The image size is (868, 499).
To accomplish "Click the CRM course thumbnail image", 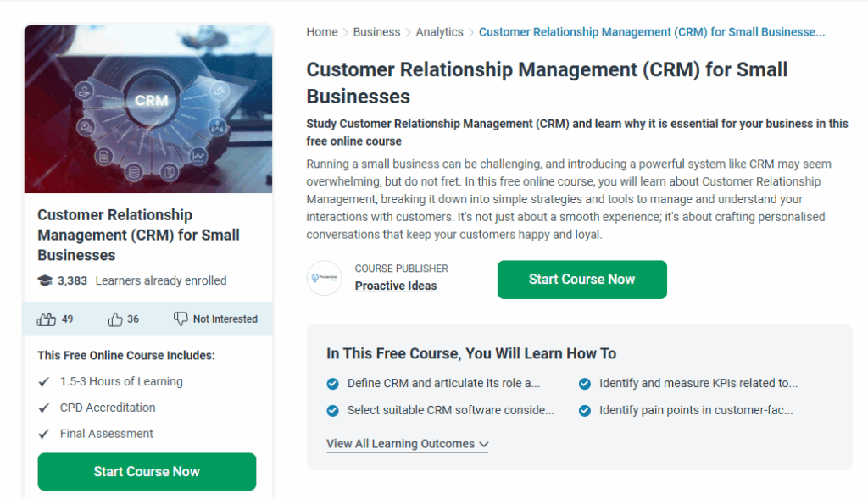I will tap(149, 108).
